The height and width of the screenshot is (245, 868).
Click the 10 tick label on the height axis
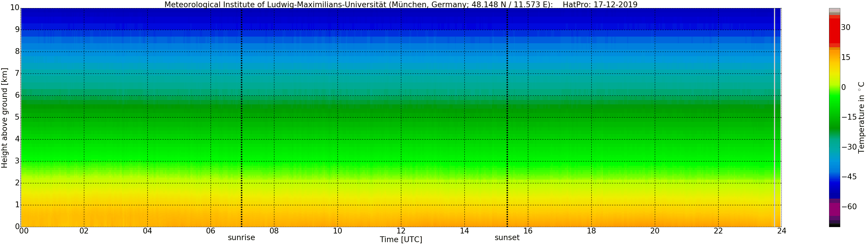14,8
